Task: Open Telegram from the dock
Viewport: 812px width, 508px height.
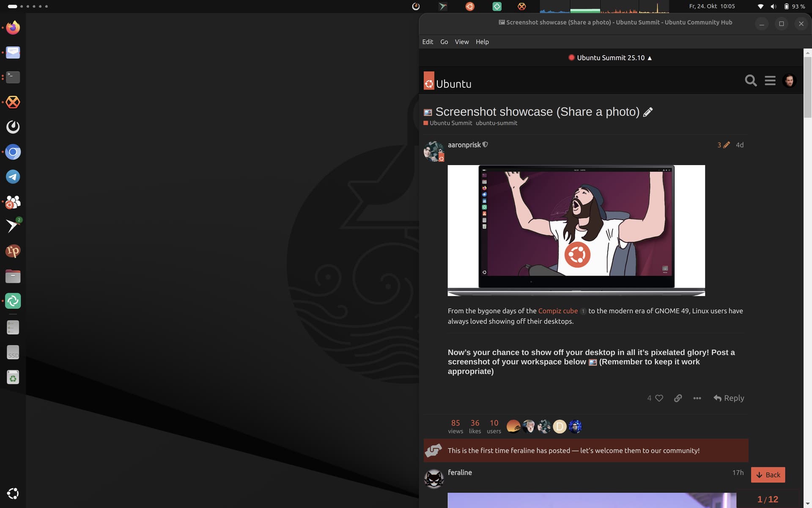Action: click(13, 177)
